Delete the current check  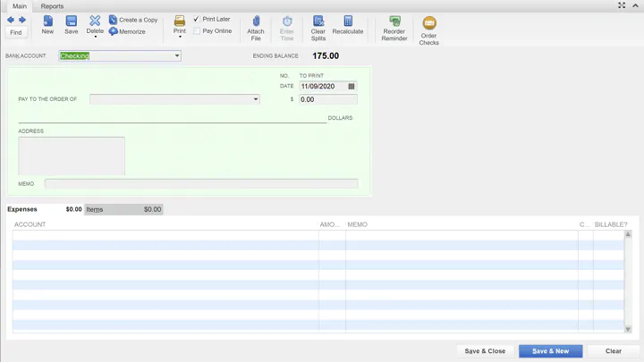[x=95, y=24]
